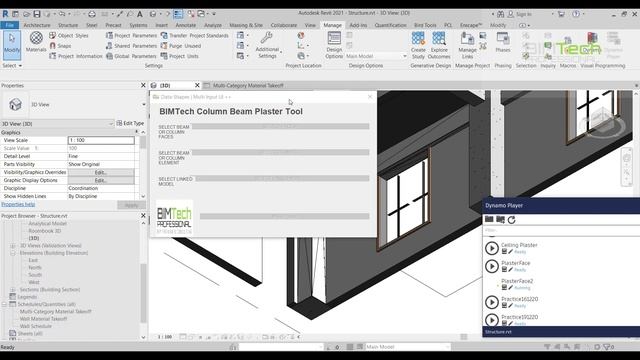The image size is (640, 360).
Task: Click Create Study in Generative Design
Action: pyautogui.click(x=418, y=45)
